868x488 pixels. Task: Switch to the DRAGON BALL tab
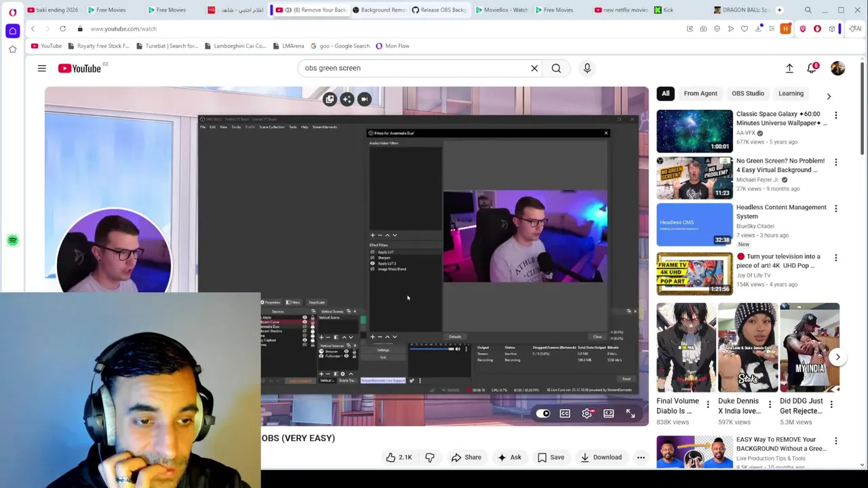tap(741, 10)
